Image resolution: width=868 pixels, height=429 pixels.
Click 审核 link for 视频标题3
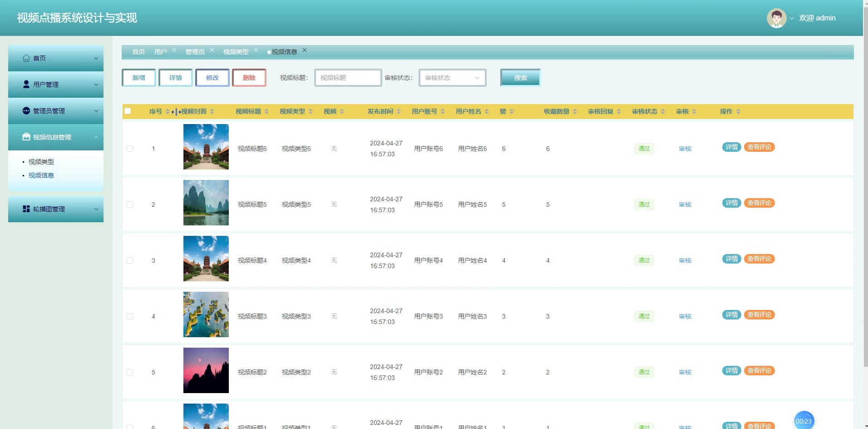[x=685, y=316]
